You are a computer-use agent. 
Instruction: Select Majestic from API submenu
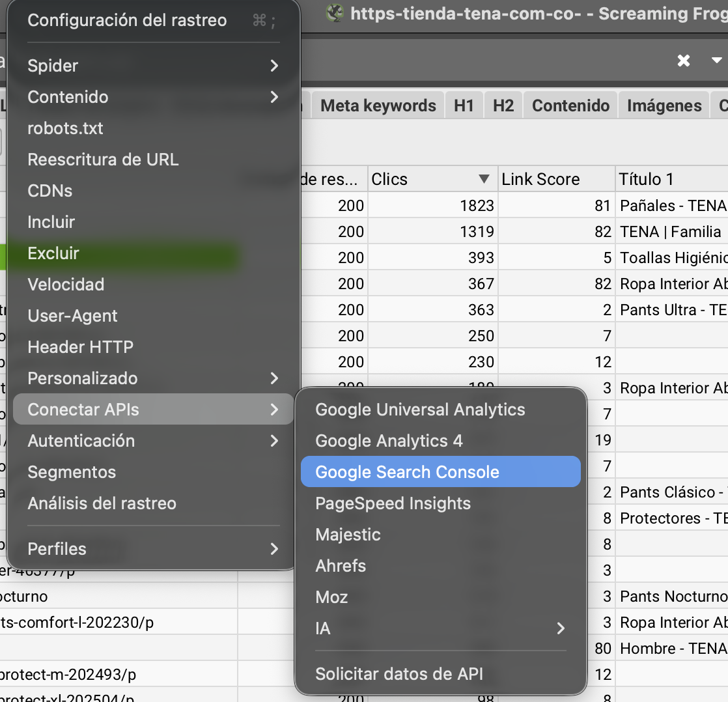[x=348, y=535]
